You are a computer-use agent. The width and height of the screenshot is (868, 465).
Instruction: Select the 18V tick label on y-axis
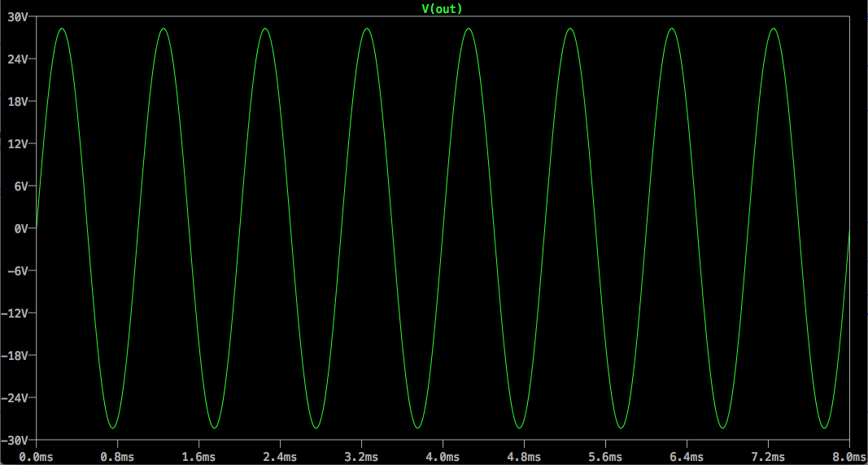coord(17,102)
